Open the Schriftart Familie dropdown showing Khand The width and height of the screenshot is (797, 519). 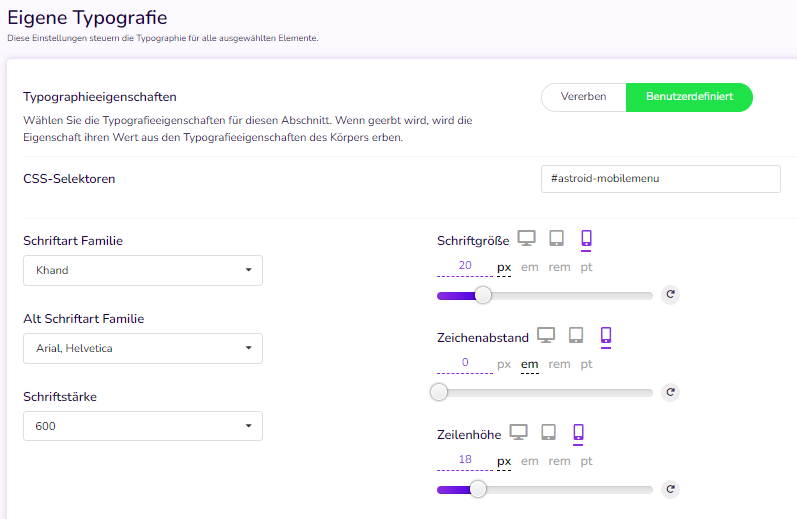(143, 270)
